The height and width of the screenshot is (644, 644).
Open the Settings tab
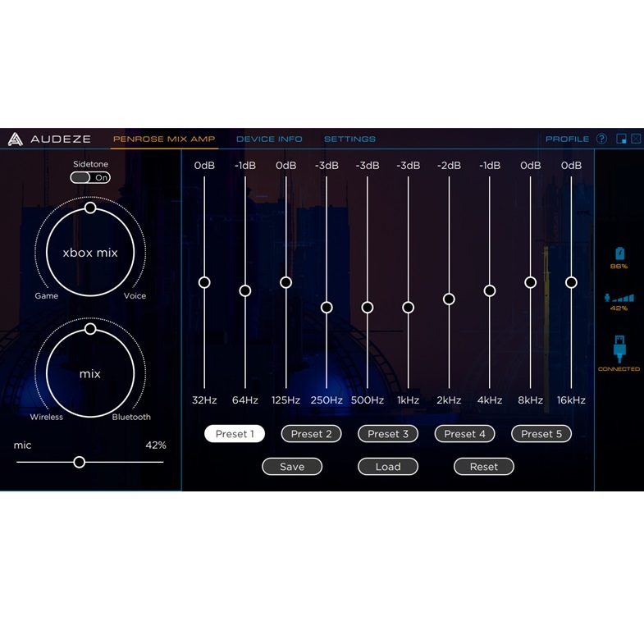click(349, 139)
